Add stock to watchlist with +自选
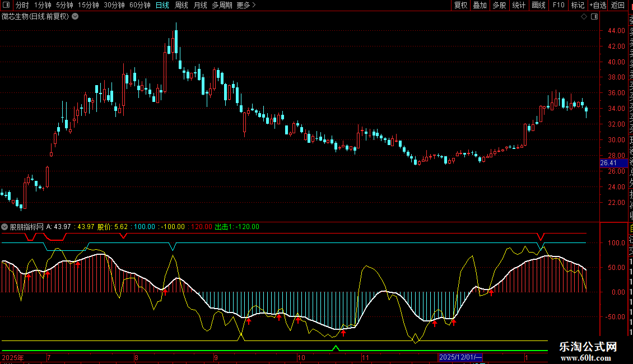This screenshot has height=364, width=633. 597,5
